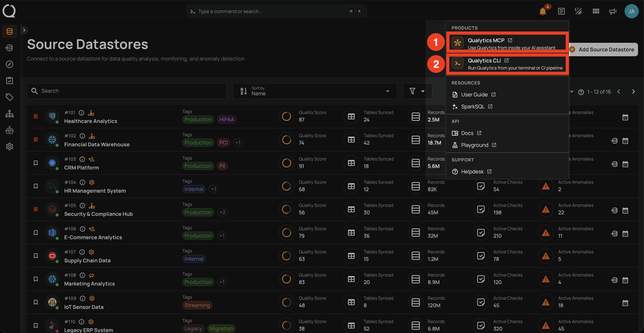
Task: Click info icon for #105 Security & Compliance Hub
Action: 82,206
